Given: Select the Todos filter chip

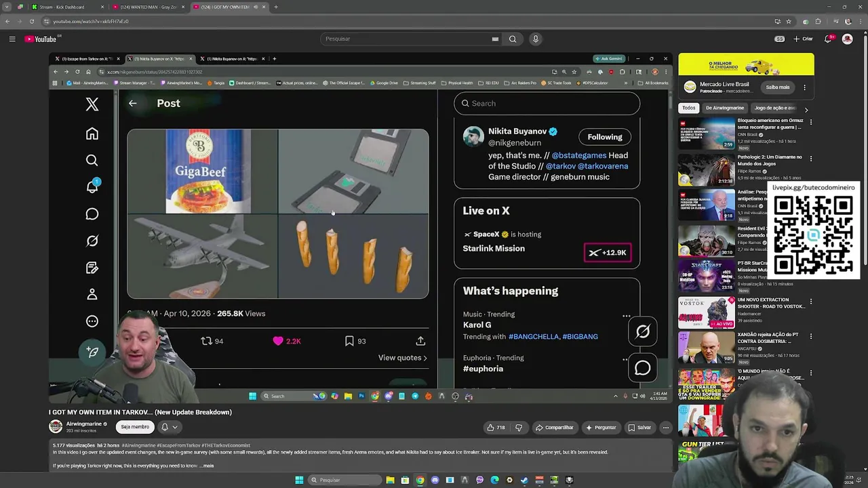Looking at the screenshot, I should (689, 108).
